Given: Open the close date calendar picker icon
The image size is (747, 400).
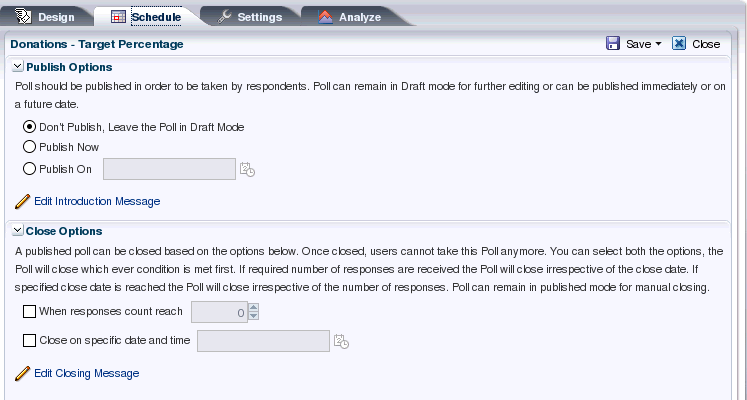Looking at the screenshot, I should (341, 341).
